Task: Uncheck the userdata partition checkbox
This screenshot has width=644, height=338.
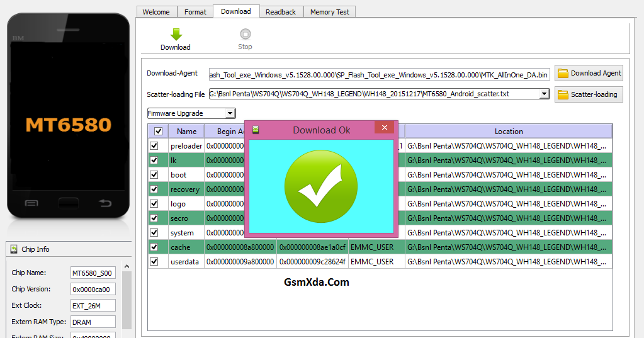Action: (x=154, y=262)
